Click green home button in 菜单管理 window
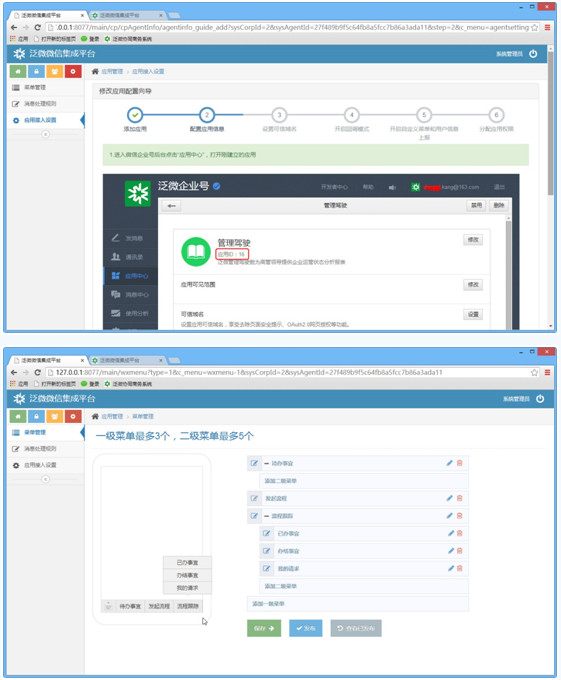Image resolution: width=561 pixels, height=680 pixels. click(x=18, y=416)
